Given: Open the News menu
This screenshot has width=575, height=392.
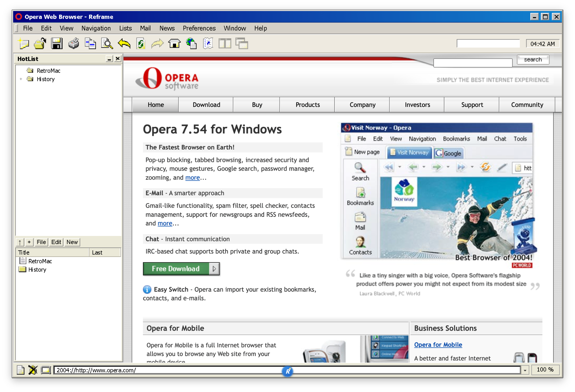Looking at the screenshot, I should (x=167, y=28).
